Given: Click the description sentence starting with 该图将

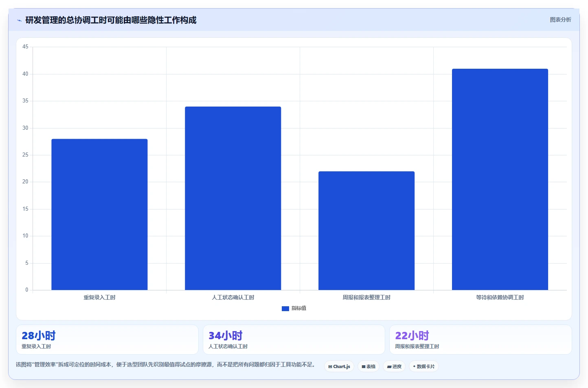Looking at the screenshot, I should (x=166, y=364).
